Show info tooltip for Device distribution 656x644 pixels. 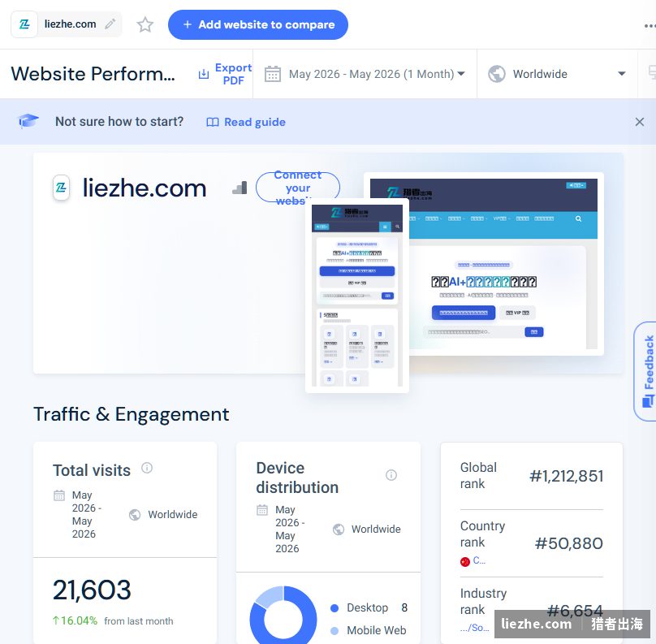(x=391, y=475)
